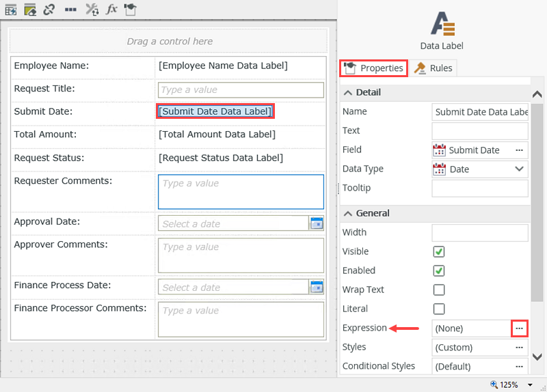Select the 'Finance Processor Comments:' label

(80, 308)
